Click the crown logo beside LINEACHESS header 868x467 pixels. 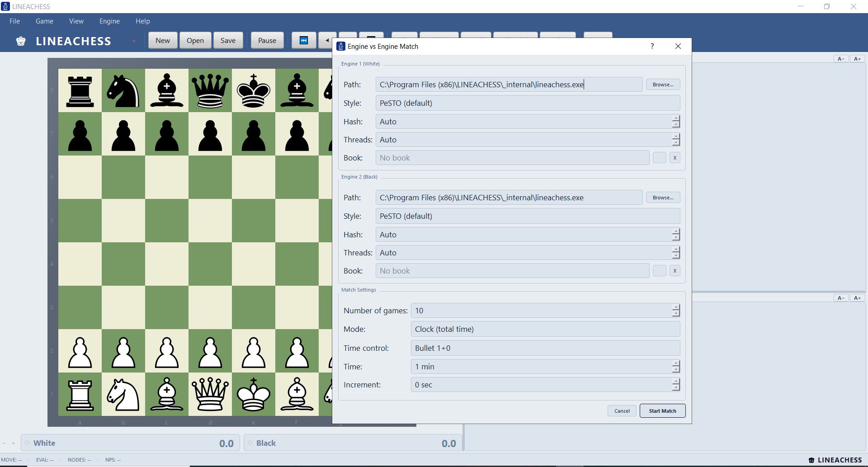pos(21,41)
